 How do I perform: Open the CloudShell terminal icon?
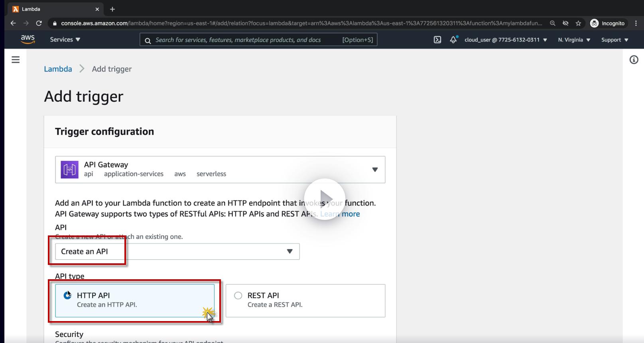click(437, 40)
